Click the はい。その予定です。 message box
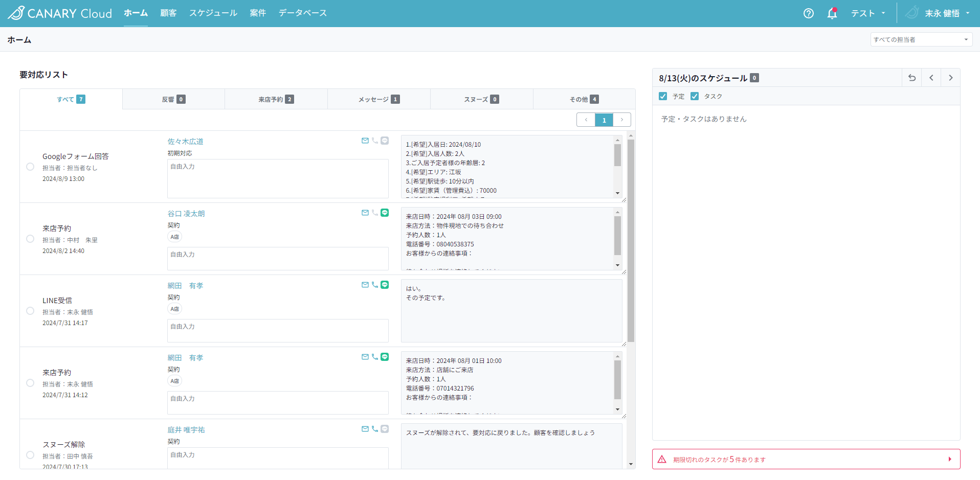980x480 pixels. click(511, 311)
